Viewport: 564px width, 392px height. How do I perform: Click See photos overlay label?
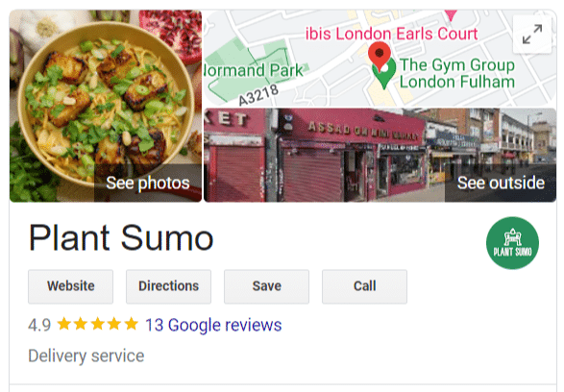click(x=148, y=184)
